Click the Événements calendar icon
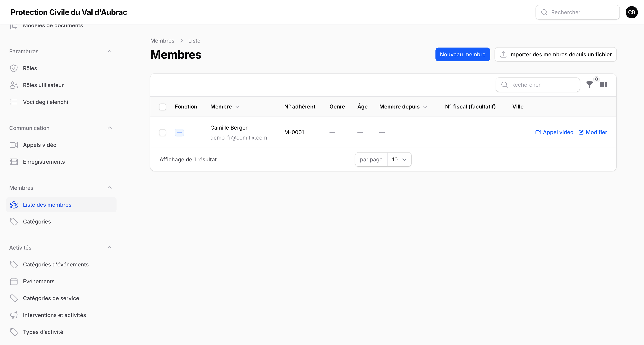This screenshot has height=345, width=644. (14, 281)
